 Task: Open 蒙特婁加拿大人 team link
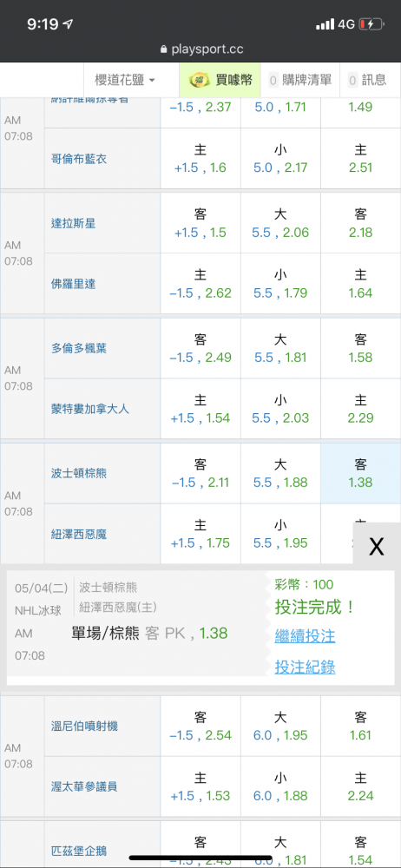tap(89, 409)
